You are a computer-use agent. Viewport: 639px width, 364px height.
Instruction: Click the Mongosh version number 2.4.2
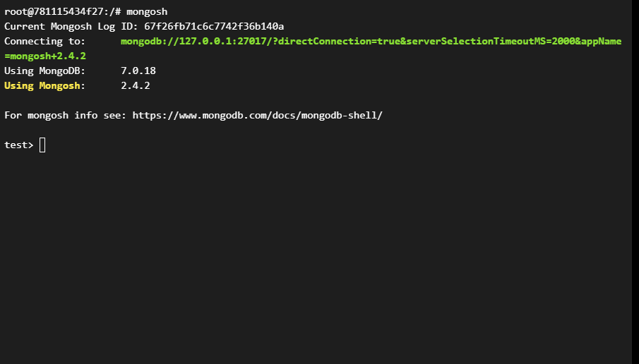click(x=136, y=85)
